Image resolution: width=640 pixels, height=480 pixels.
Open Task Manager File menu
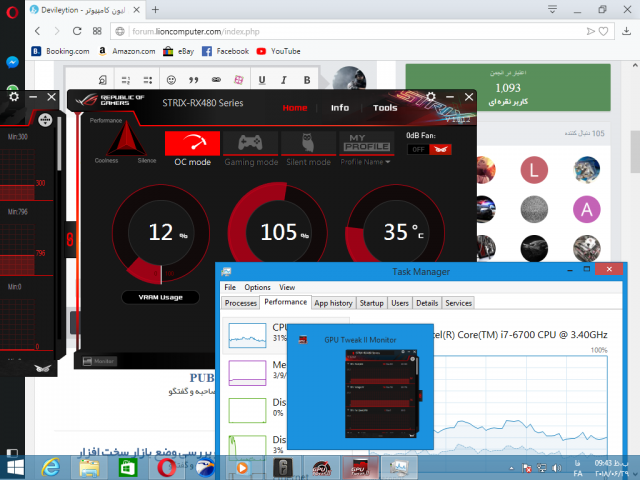coord(230,287)
